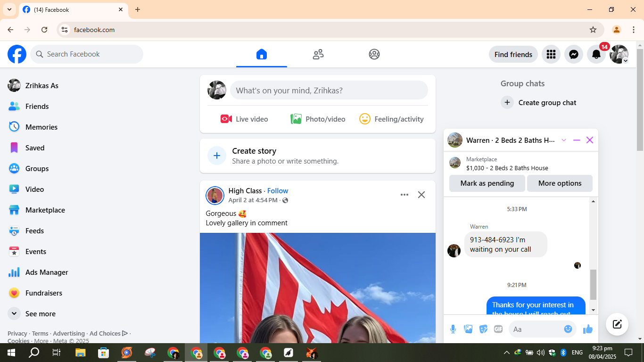644x362 pixels.
Task: Click the Facebook logo icon
Action: (17, 54)
